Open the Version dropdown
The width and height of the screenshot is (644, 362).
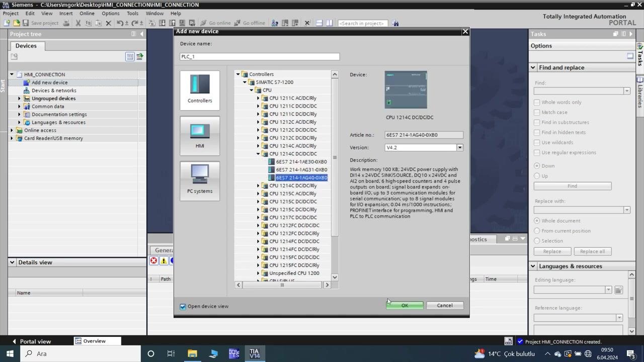(x=459, y=147)
